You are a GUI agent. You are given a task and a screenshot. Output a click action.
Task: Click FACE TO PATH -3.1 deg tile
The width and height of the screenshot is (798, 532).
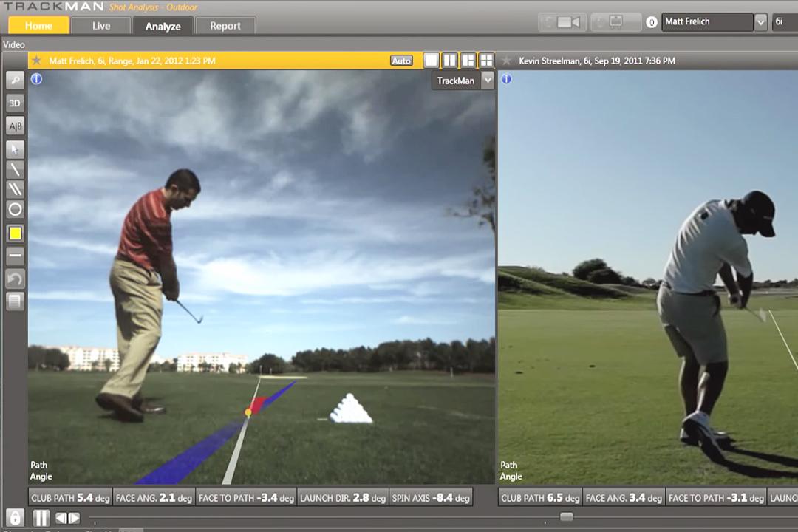[x=716, y=498]
